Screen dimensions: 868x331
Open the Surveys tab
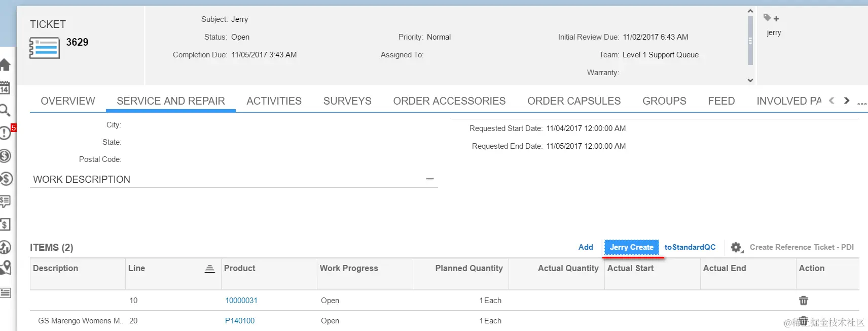pyautogui.click(x=347, y=101)
